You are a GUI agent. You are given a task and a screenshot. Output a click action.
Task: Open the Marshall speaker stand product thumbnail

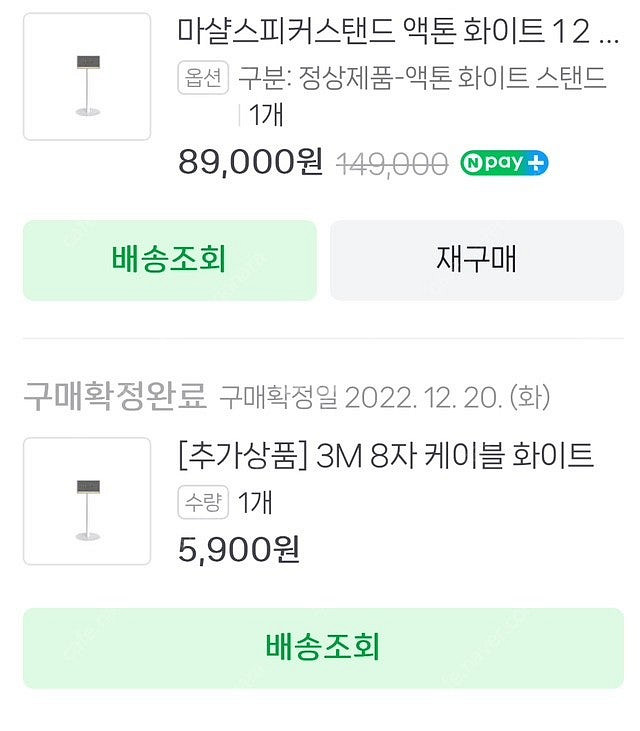[x=87, y=76]
